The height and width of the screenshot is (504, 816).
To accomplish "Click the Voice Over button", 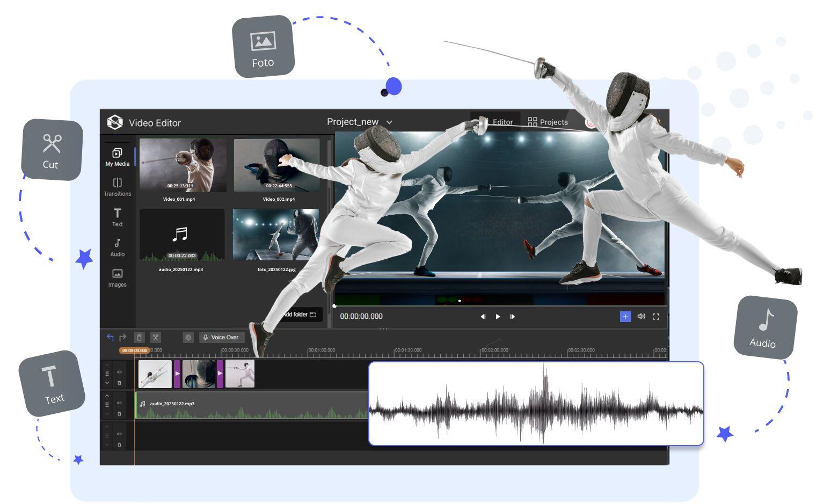I will [222, 337].
